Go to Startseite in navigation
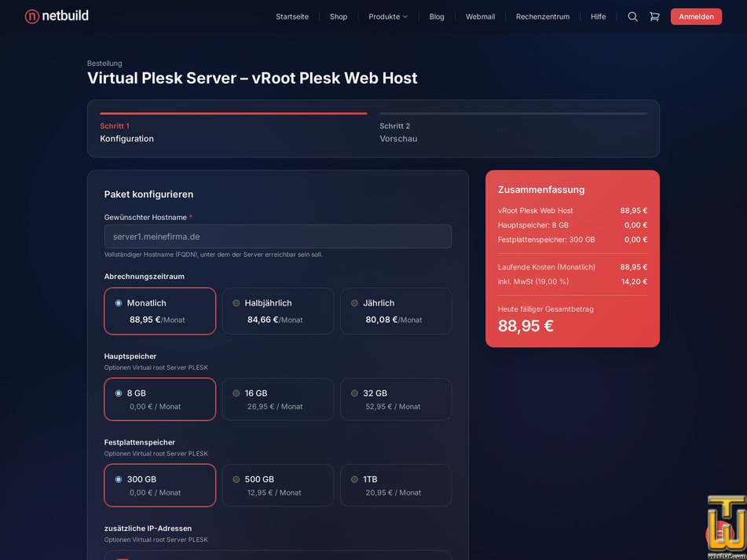 pyautogui.click(x=292, y=16)
